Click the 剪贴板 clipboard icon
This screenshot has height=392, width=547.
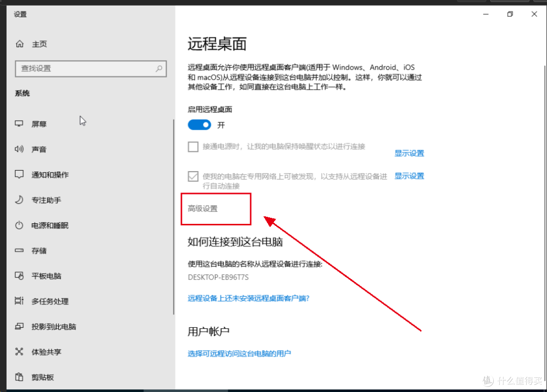19,377
